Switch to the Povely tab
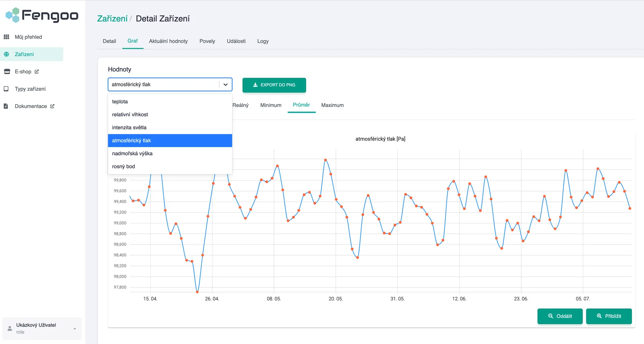Image resolution: width=644 pixels, height=344 pixels. [x=207, y=41]
